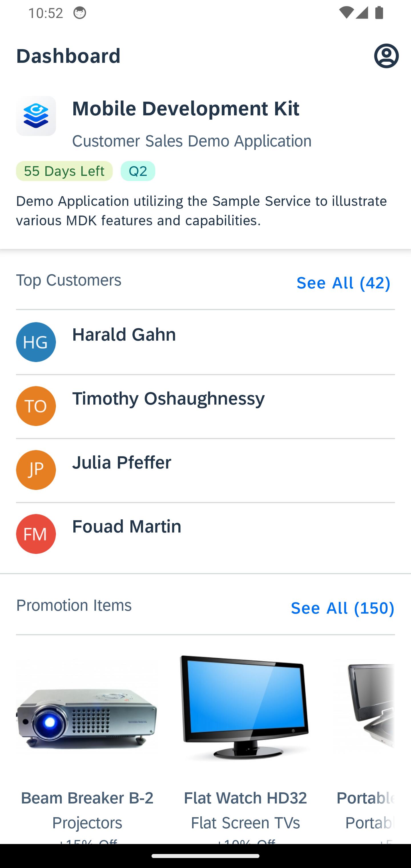Tap the Mobile Development Kit logo

click(x=36, y=116)
